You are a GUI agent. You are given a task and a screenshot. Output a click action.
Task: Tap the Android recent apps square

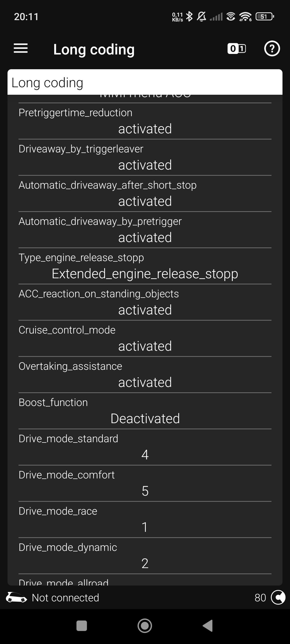(x=82, y=626)
